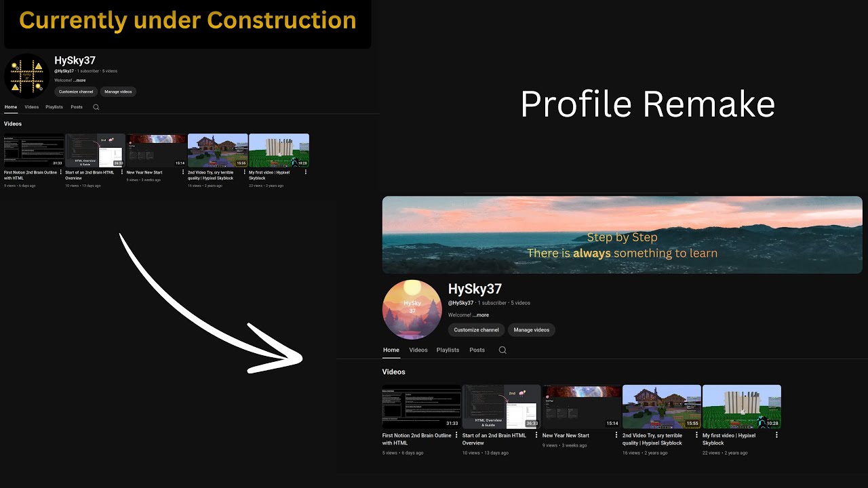Expand '...more' description in the new profile

click(481, 315)
